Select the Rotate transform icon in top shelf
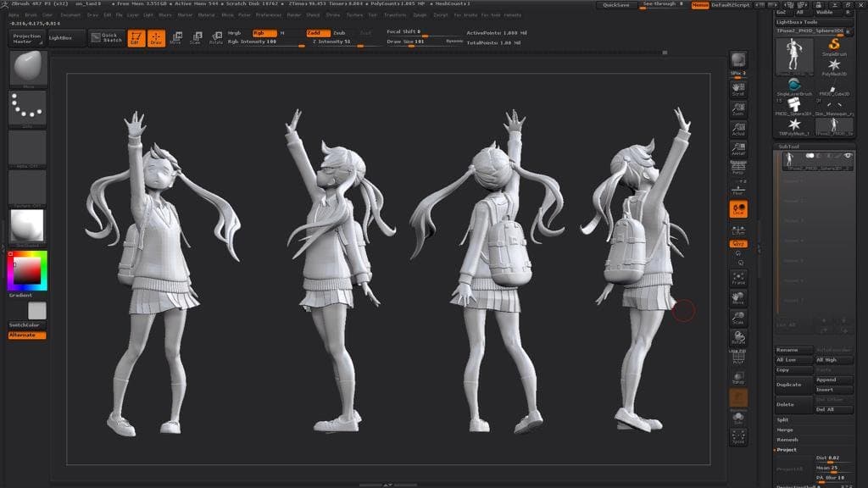The image size is (868, 488). click(216, 38)
